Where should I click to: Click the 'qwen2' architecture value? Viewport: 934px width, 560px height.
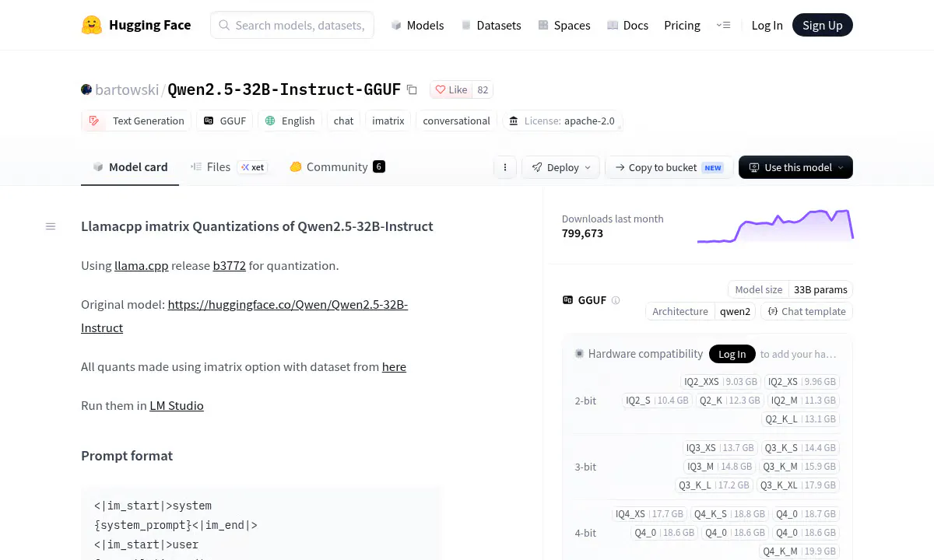point(736,311)
